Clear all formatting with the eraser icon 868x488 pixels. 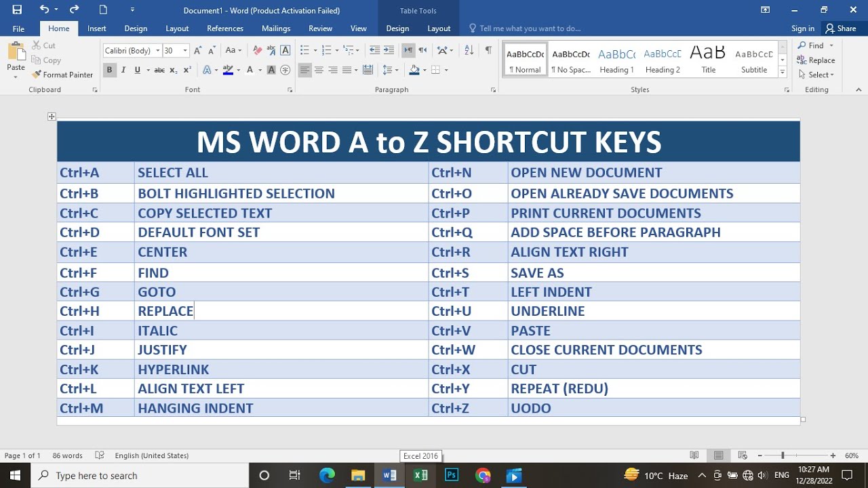[257, 50]
